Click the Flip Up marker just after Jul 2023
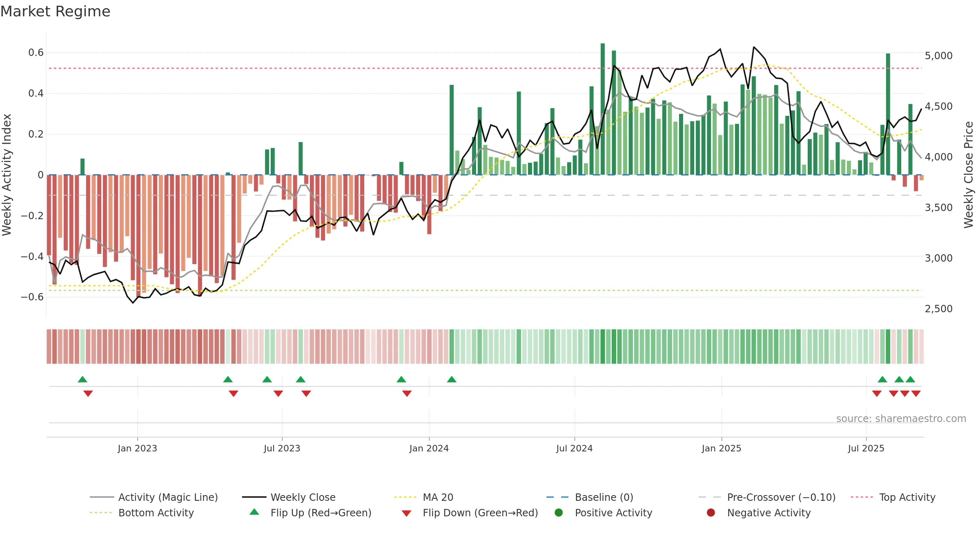The height and width of the screenshot is (551, 980). [301, 379]
